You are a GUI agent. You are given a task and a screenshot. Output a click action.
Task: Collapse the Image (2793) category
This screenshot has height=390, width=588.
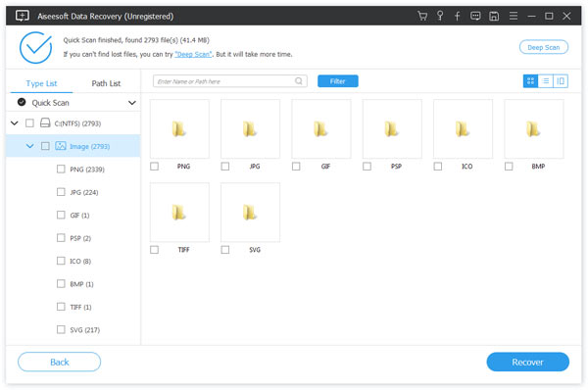click(29, 146)
